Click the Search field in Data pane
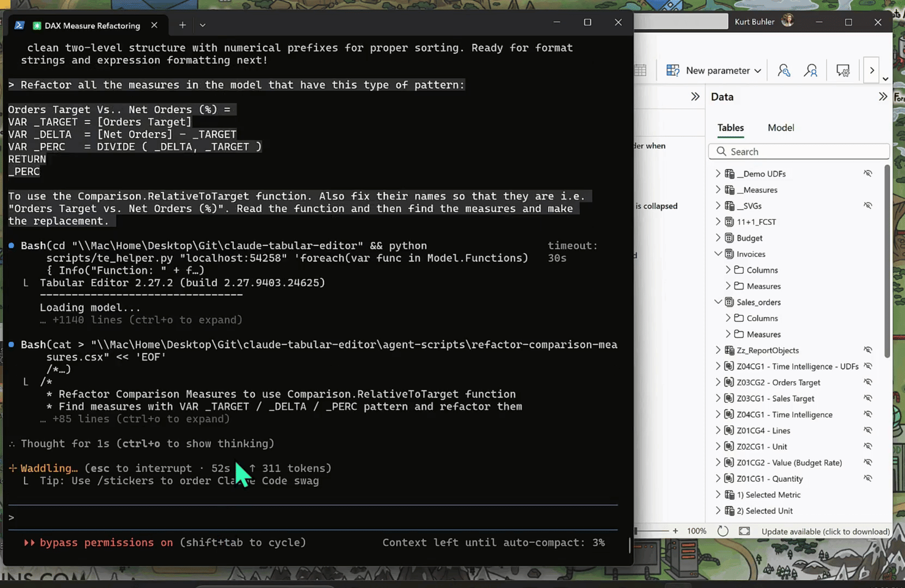The image size is (905, 588). 799,151
